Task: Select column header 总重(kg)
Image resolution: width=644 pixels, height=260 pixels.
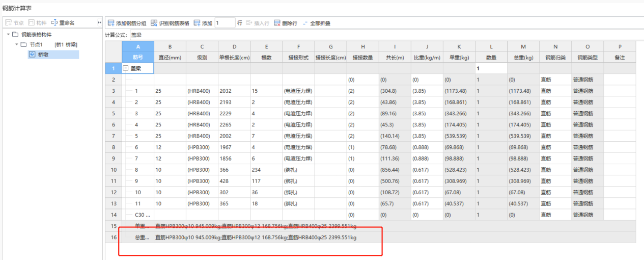Action: (523, 58)
